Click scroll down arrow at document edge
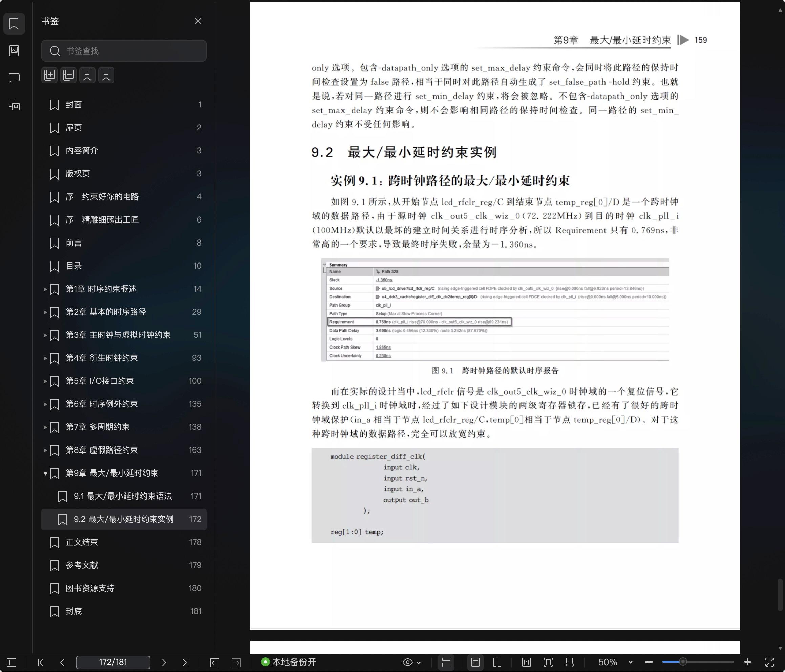 tap(780, 649)
